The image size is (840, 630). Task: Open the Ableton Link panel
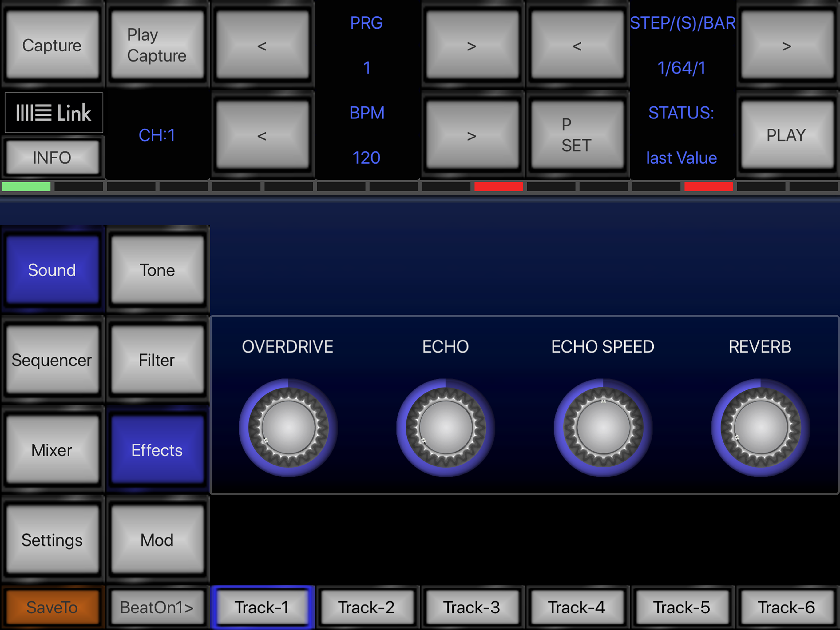(53, 113)
